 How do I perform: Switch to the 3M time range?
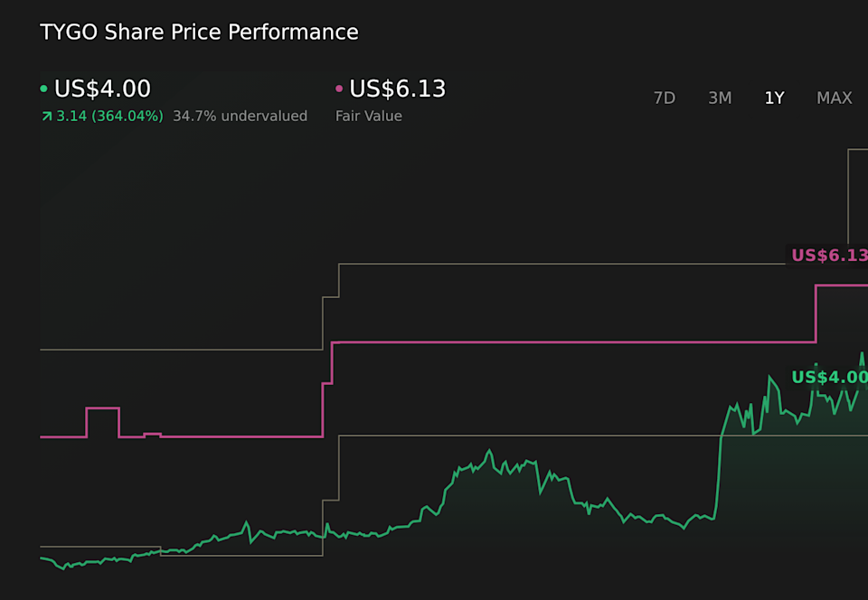pos(720,98)
